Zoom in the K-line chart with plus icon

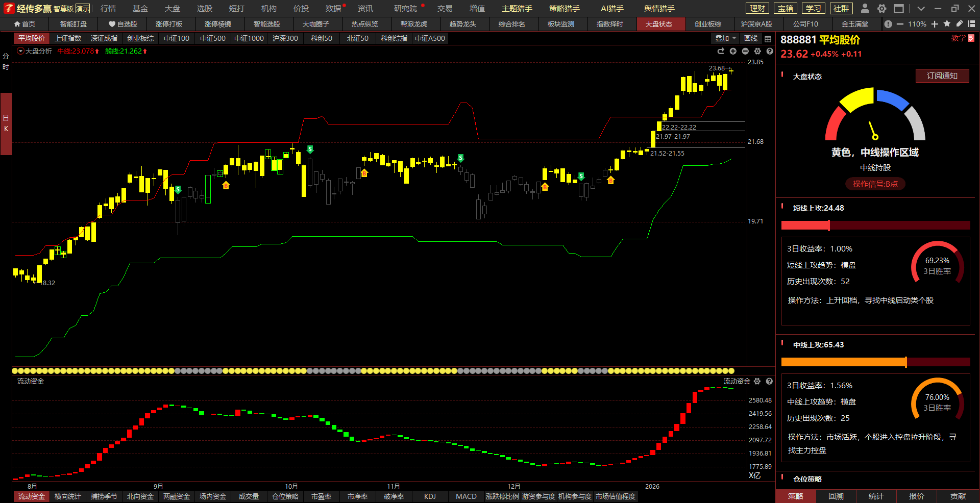click(x=733, y=51)
